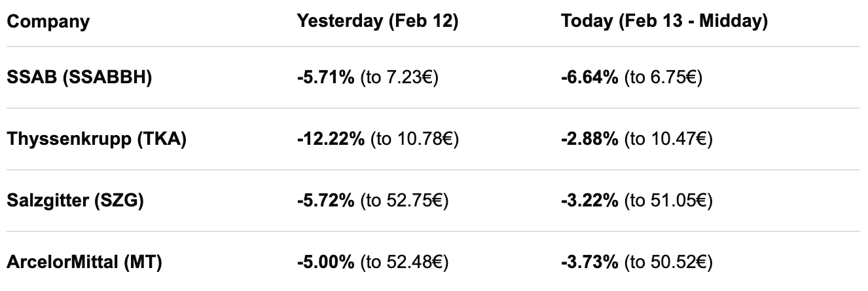
Task: Select the Thyssenkrupp (TKA) company name
Action: pos(97,140)
